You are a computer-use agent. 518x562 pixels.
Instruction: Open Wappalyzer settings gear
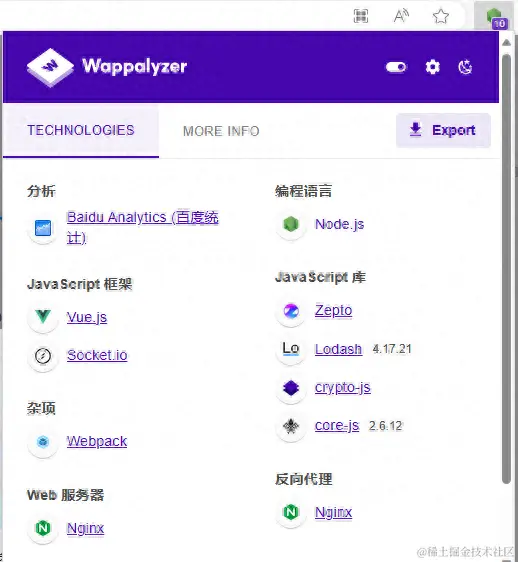432,67
